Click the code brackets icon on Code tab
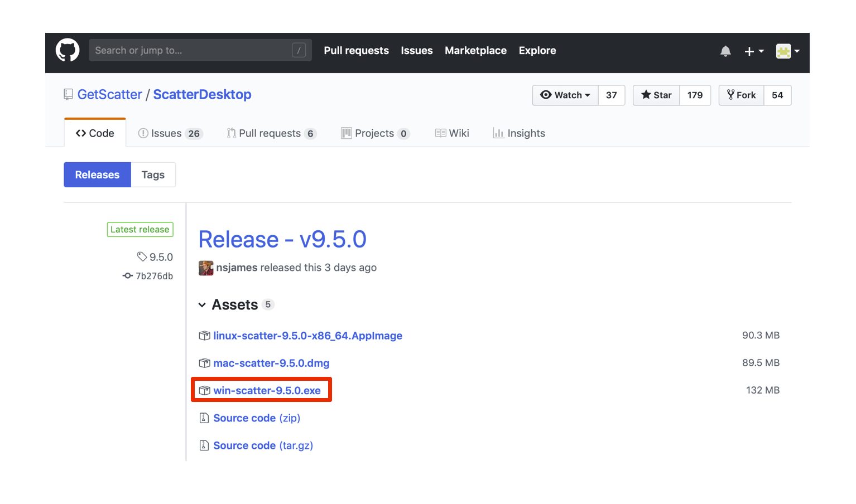856x504 pixels. (81, 133)
